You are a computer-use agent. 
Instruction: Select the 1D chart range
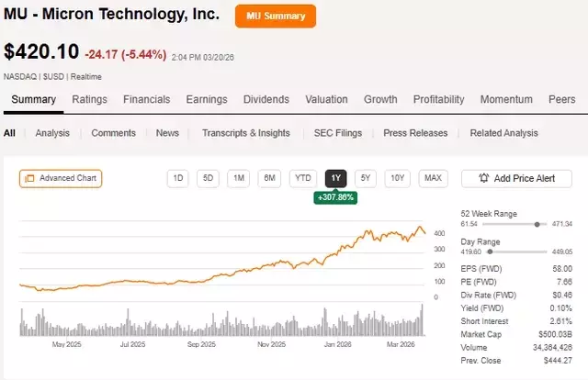tap(178, 178)
